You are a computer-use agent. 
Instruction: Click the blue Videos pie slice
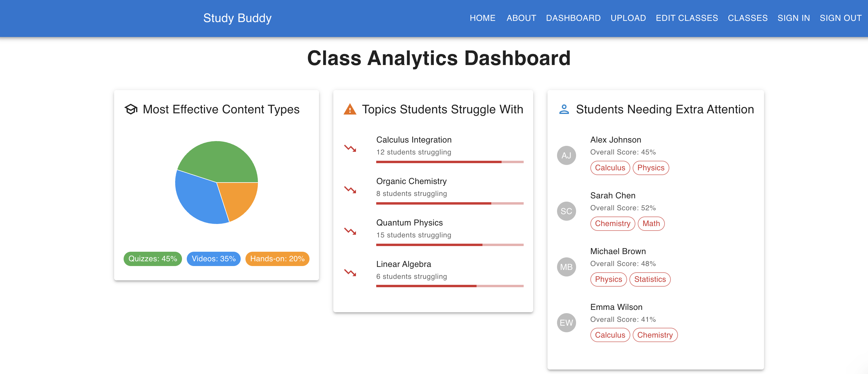click(x=199, y=199)
